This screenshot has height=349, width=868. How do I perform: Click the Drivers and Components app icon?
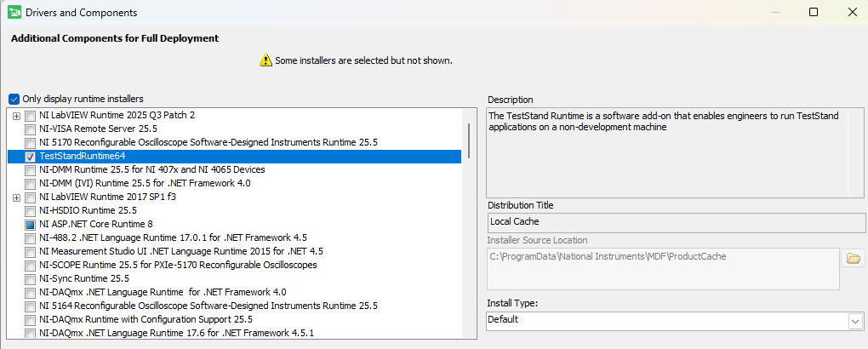coord(14,13)
